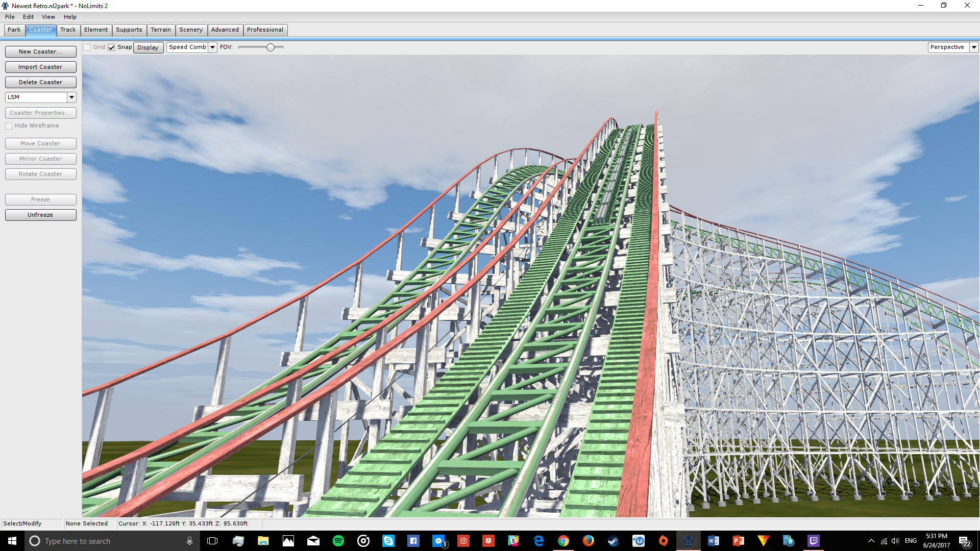This screenshot has height=551, width=980.
Task: Open the Edit menu
Action: pos(28,17)
